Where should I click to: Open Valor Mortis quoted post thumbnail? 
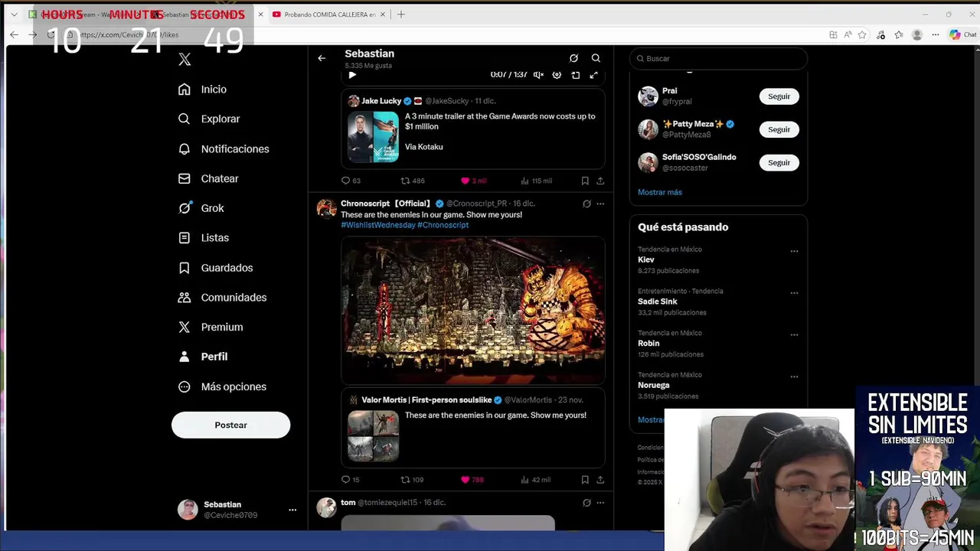[373, 436]
